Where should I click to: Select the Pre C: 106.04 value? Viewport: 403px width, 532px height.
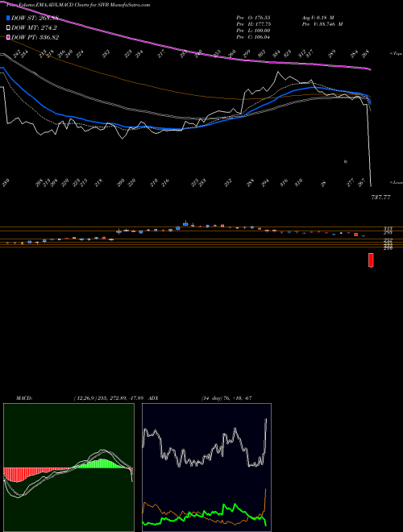click(x=253, y=37)
